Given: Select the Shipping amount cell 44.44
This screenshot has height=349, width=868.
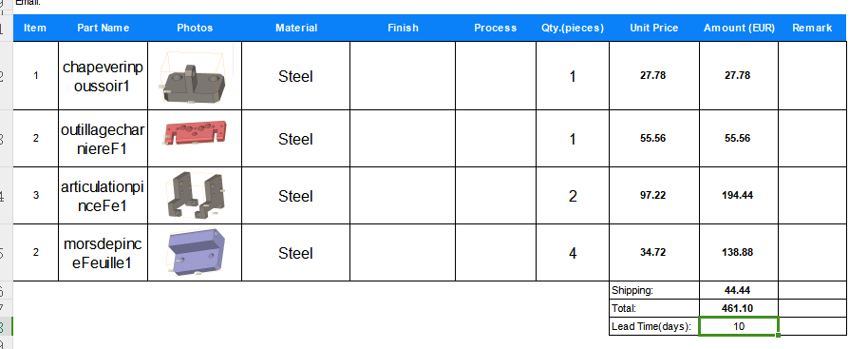Looking at the screenshot, I should [x=739, y=290].
